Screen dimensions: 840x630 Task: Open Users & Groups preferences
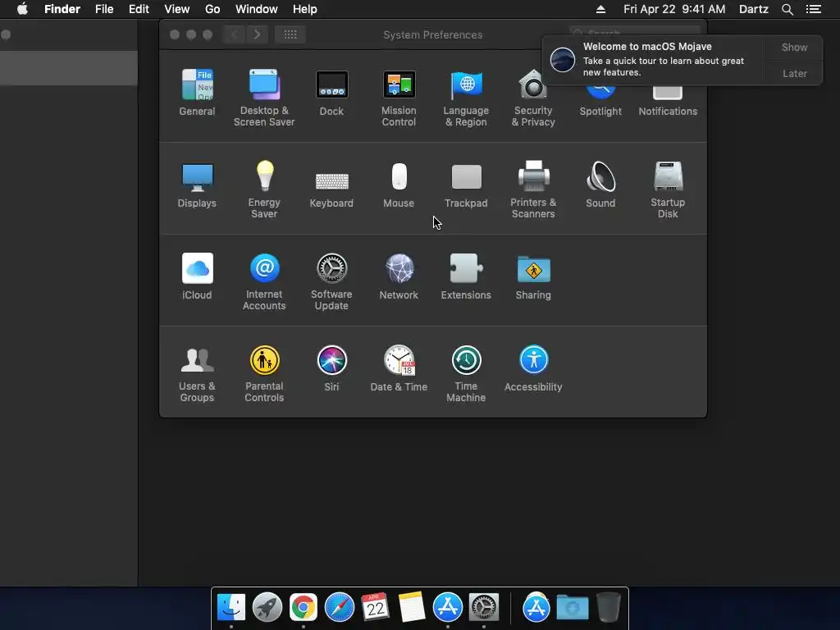tap(197, 373)
